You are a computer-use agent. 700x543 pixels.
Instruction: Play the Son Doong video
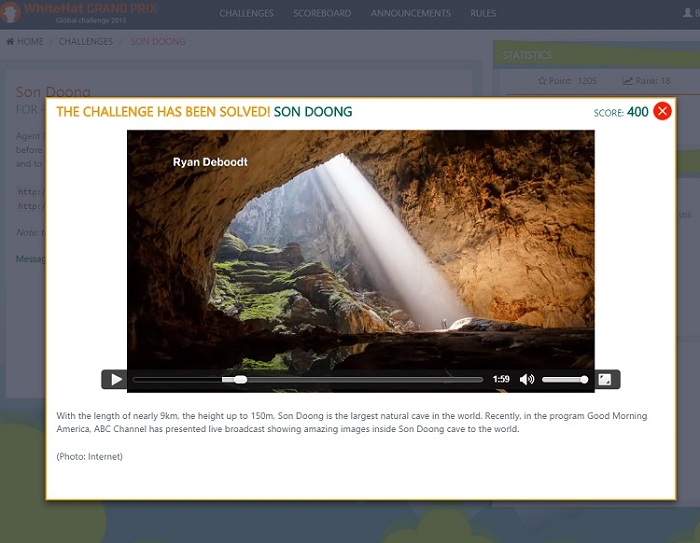pos(116,380)
